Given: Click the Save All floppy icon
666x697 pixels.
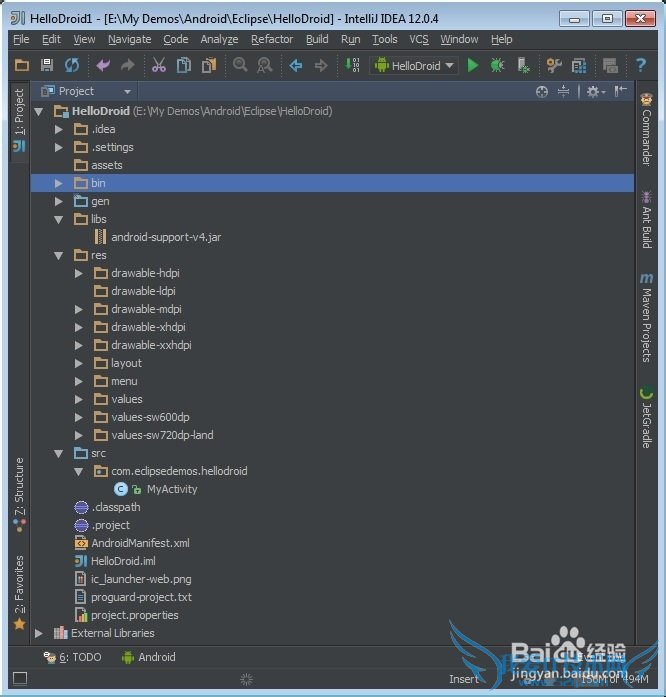Looking at the screenshot, I should point(47,66).
